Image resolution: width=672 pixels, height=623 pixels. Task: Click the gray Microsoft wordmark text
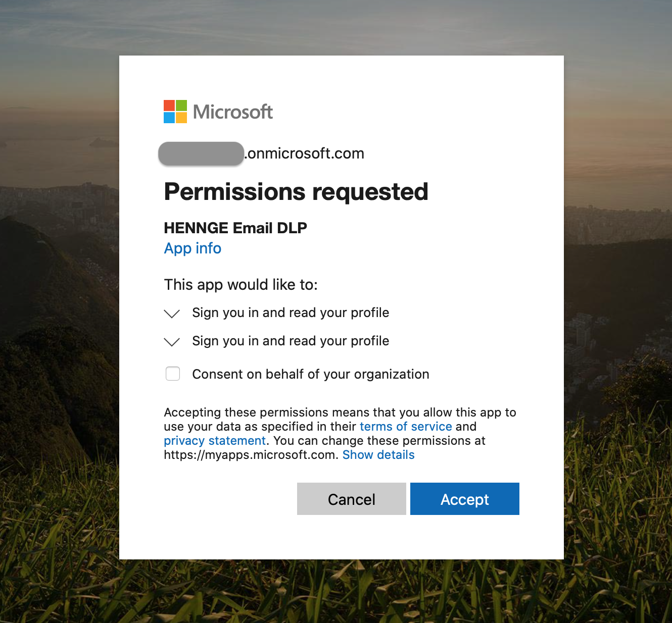click(x=233, y=112)
